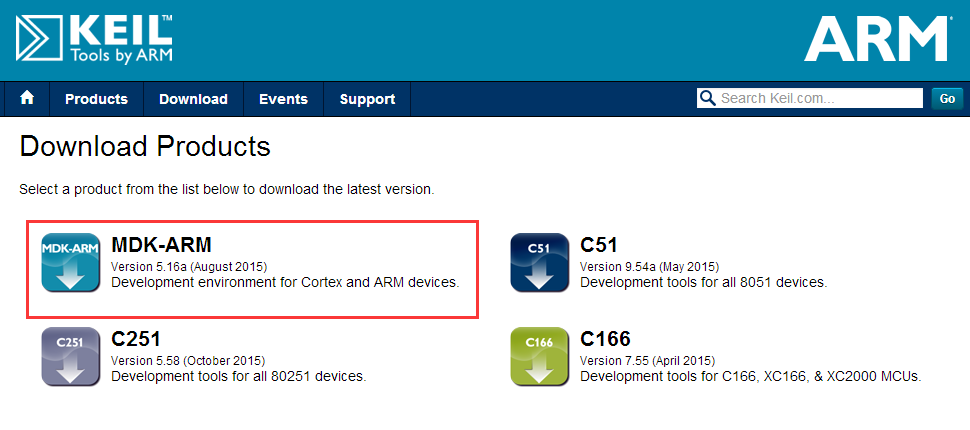Screen dimensions: 970x430
Task: Go to the home icon in navbar
Action: tap(27, 98)
